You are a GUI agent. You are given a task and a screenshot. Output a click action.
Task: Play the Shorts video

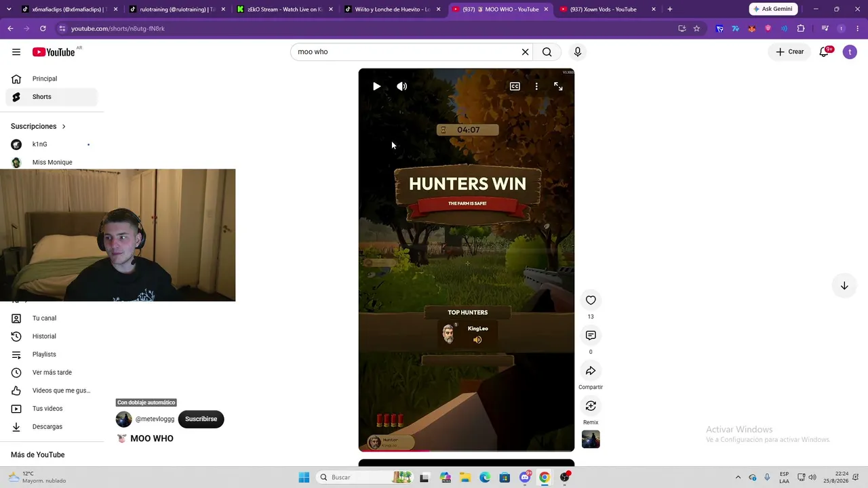376,86
